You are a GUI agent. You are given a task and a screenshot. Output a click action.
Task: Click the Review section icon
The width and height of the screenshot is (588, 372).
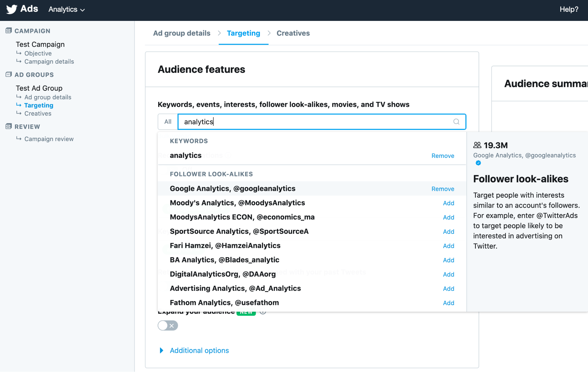coord(9,126)
